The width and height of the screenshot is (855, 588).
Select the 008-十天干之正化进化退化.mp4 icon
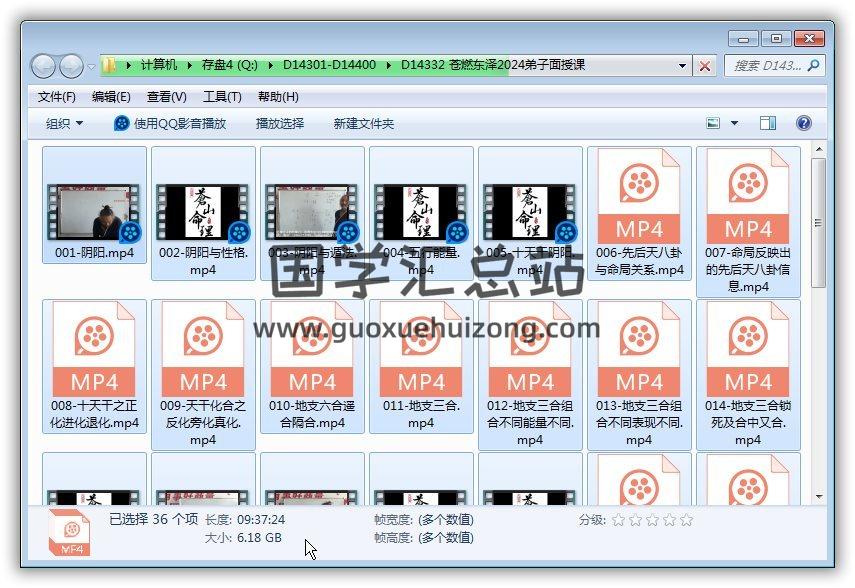pos(94,349)
